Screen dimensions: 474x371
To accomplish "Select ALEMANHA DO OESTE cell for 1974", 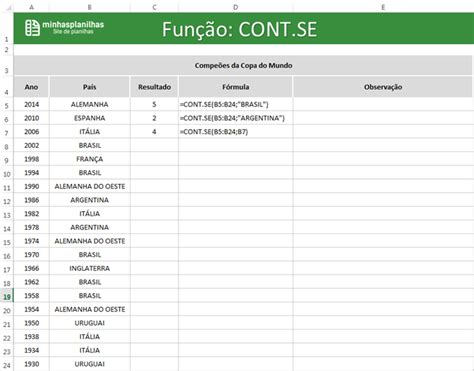I will [x=89, y=241].
